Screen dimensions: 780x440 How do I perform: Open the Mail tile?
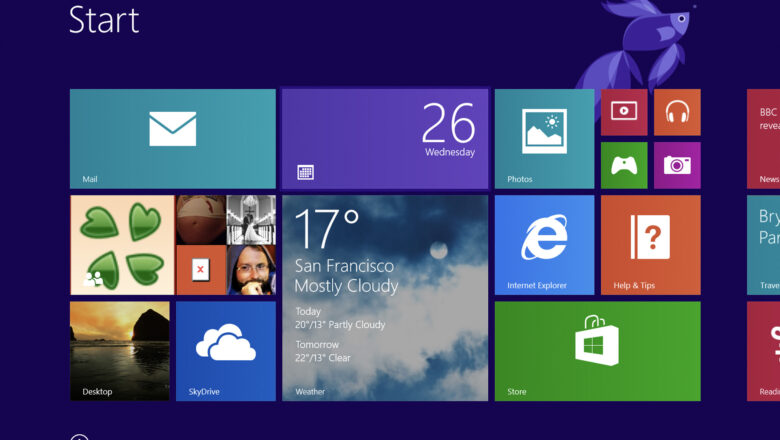(x=172, y=138)
